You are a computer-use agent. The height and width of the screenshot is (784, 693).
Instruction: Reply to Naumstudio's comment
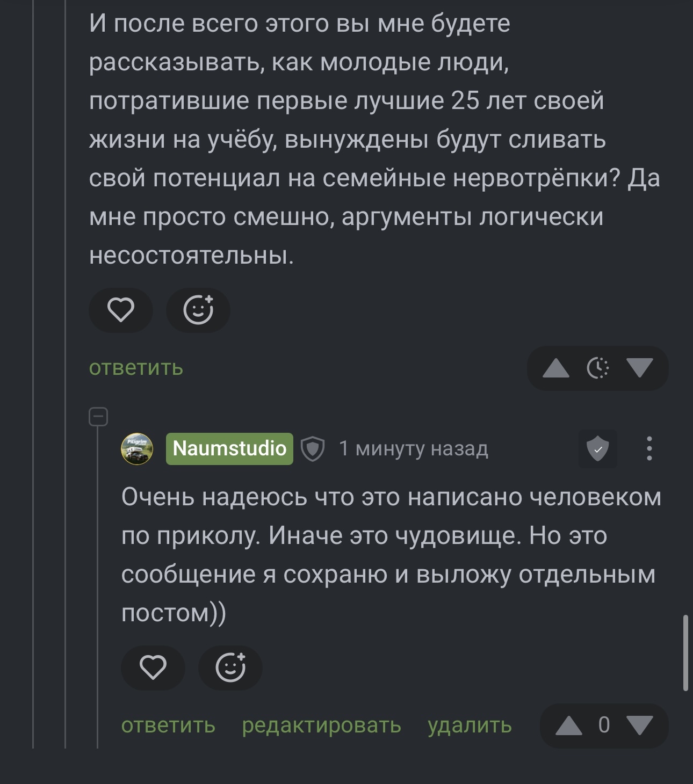168,725
